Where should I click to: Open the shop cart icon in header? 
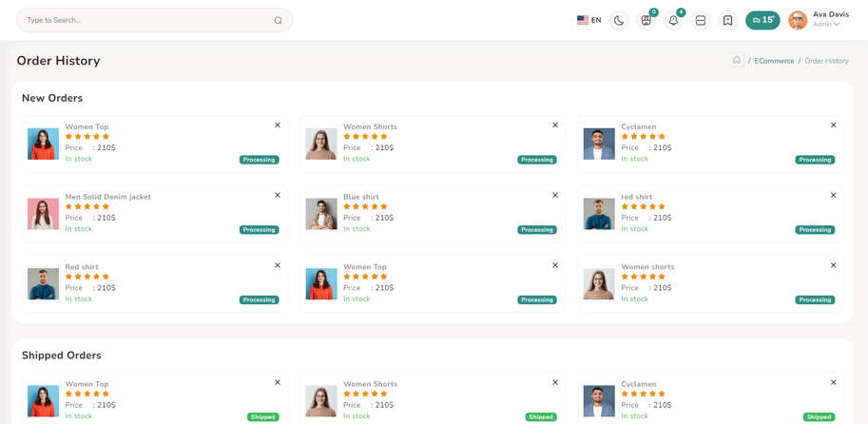click(x=646, y=20)
